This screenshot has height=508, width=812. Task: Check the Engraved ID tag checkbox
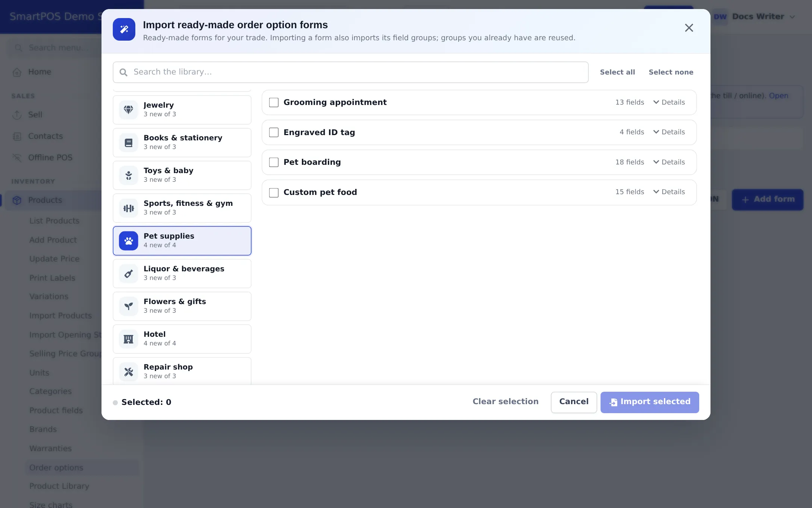coord(274,132)
